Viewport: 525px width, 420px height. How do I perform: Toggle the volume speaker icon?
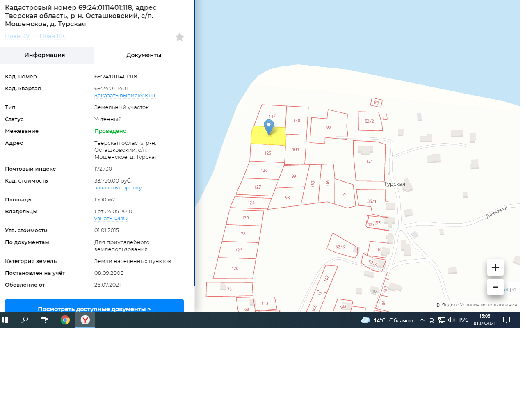(451, 320)
